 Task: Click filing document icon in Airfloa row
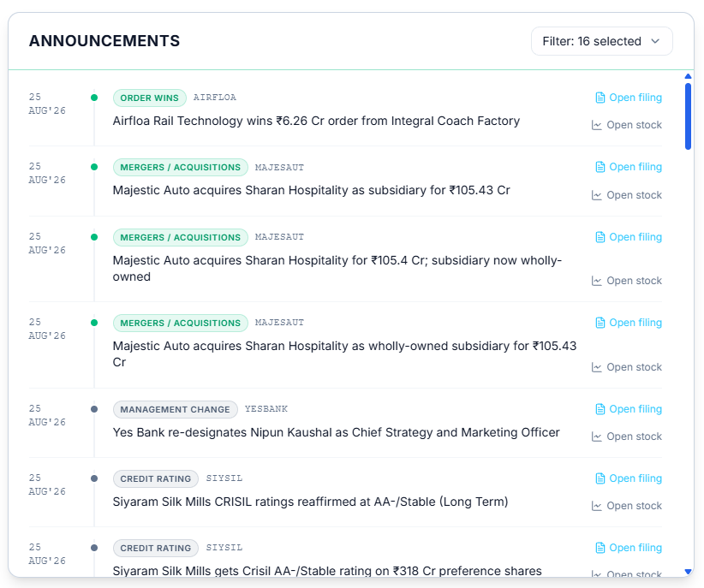click(600, 98)
